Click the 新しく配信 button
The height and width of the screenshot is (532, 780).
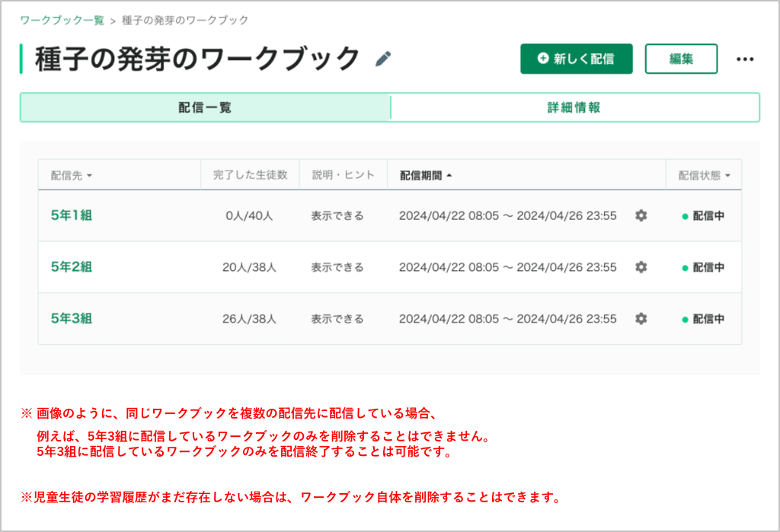[x=577, y=59]
